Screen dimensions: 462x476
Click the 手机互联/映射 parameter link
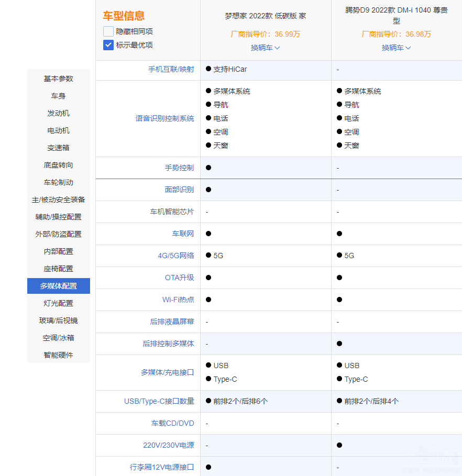pos(171,69)
